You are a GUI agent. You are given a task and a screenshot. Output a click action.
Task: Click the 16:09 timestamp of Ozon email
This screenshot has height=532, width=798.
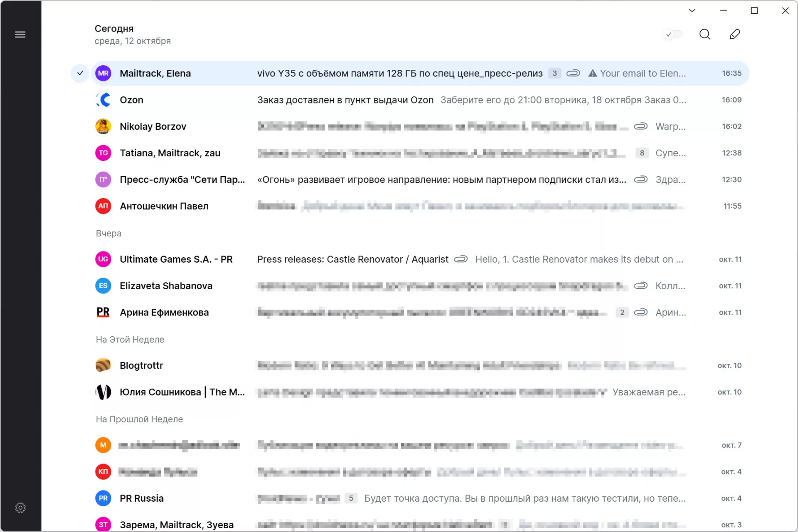click(x=731, y=100)
